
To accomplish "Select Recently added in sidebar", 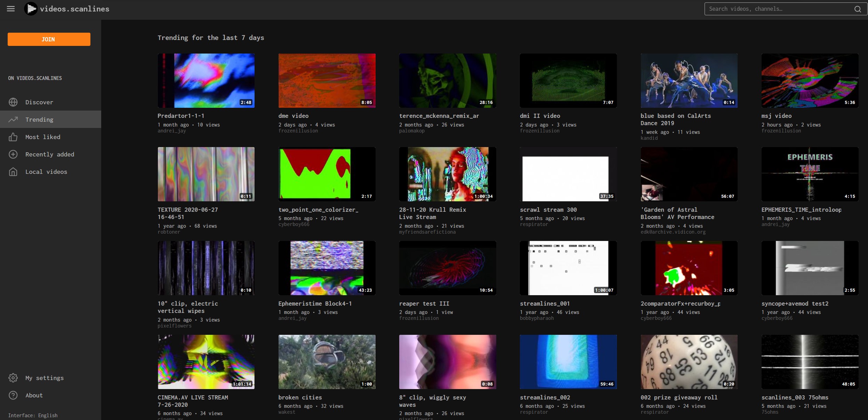I will click(x=50, y=154).
